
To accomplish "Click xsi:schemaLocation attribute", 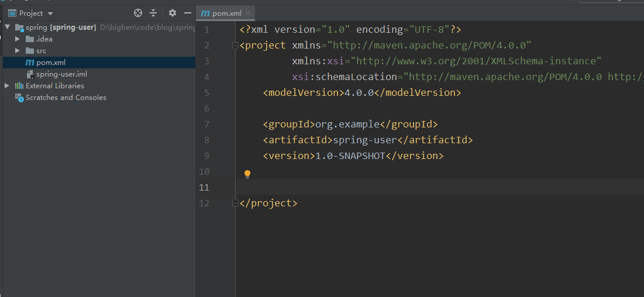I will 345,77.
